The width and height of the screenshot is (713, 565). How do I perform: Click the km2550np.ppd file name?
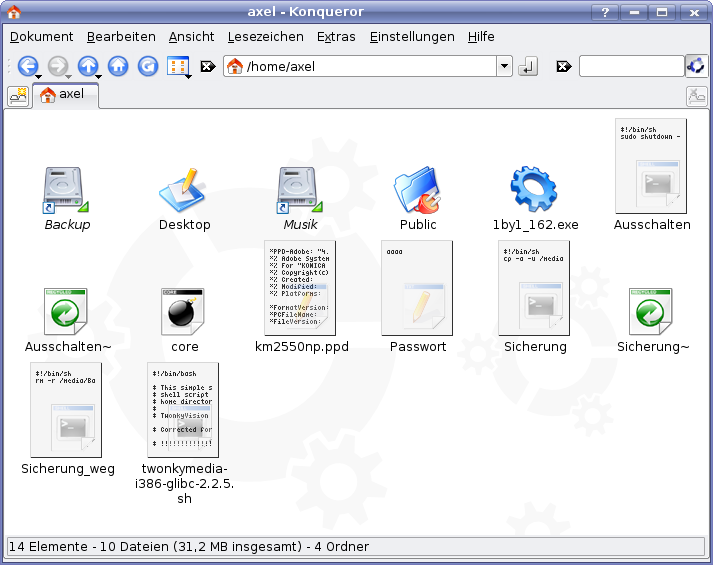[301, 347]
